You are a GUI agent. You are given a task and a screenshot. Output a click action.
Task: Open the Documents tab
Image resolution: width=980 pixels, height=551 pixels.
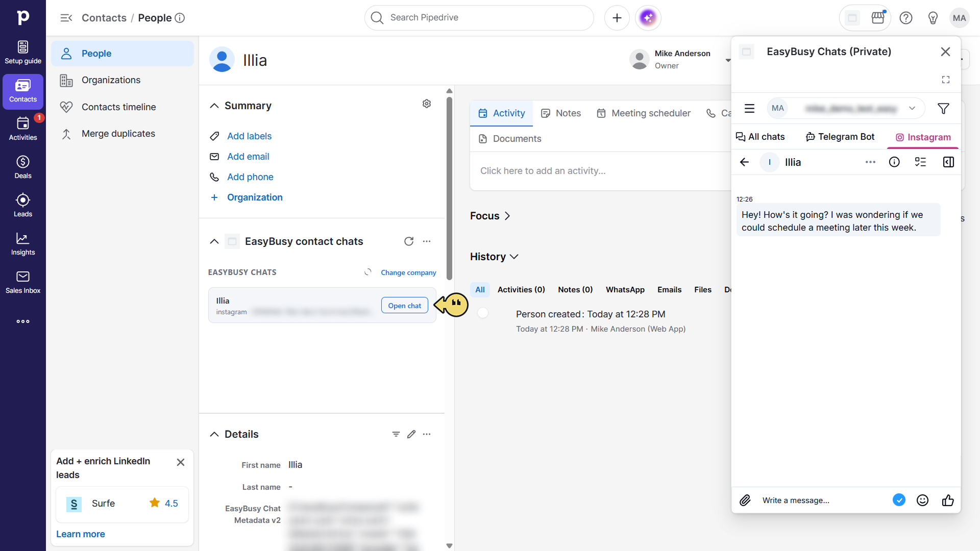click(x=509, y=139)
